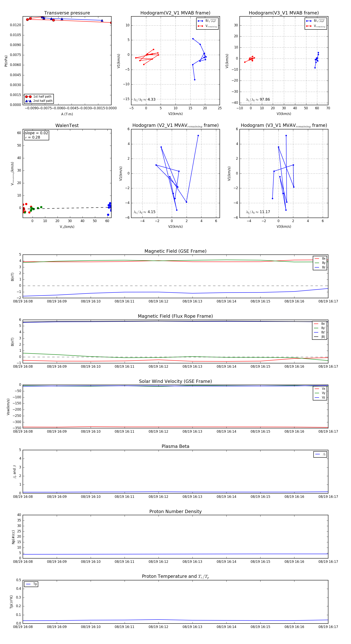Click the "Magnetic Field (GSE Frame)" title
Screen dimensions: 351x644
(175, 251)
